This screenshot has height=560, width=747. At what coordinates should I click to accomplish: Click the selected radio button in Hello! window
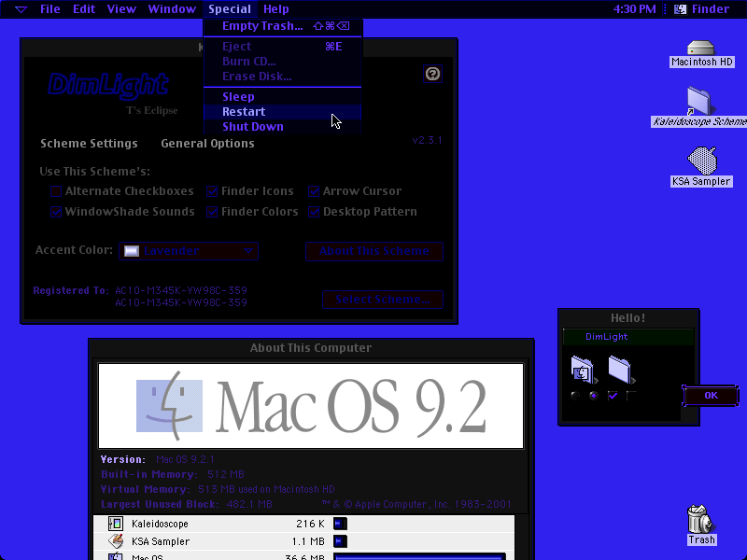594,396
